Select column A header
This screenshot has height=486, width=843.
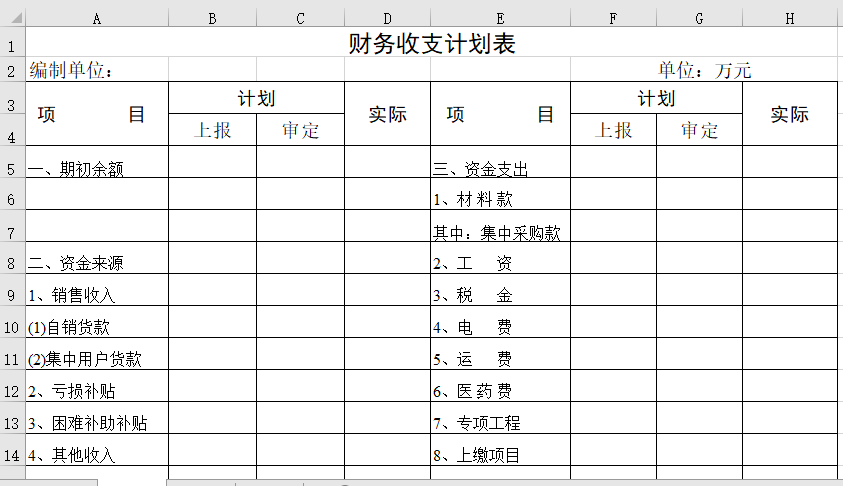point(97,19)
